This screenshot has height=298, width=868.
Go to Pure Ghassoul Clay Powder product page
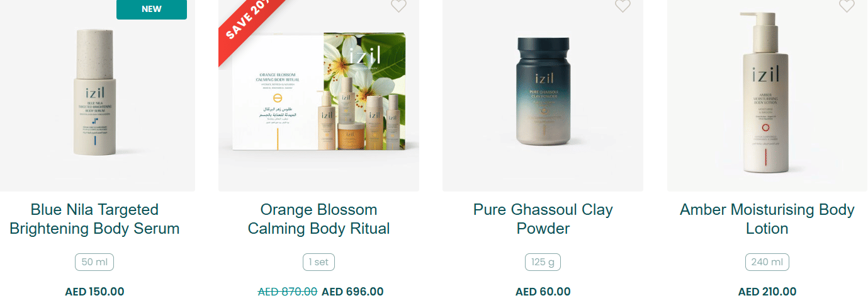(543, 219)
